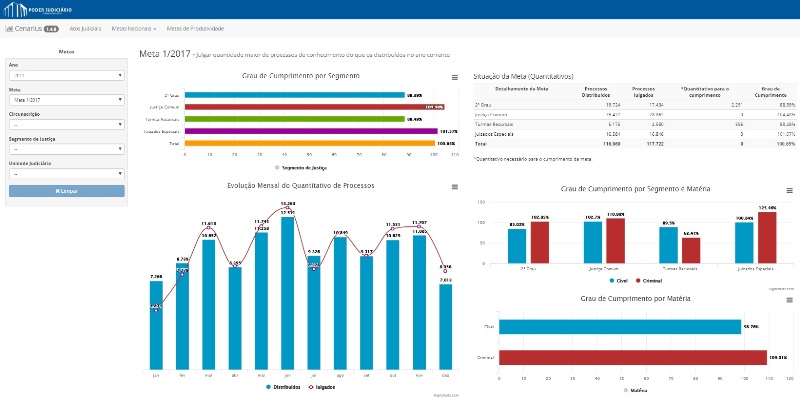This screenshot has height=406, width=800.
Task: Open hamburger menu of Segmento e Matéria chart
Action: [x=791, y=189]
